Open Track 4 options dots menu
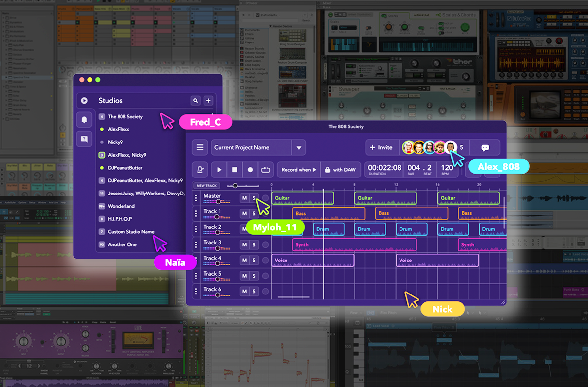 [196, 260]
